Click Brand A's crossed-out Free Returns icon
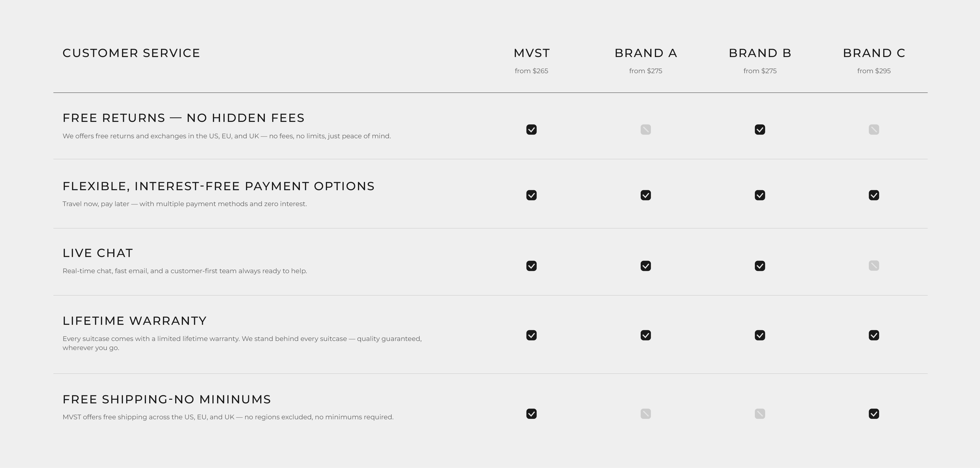The image size is (980, 468). tap(646, 130)
